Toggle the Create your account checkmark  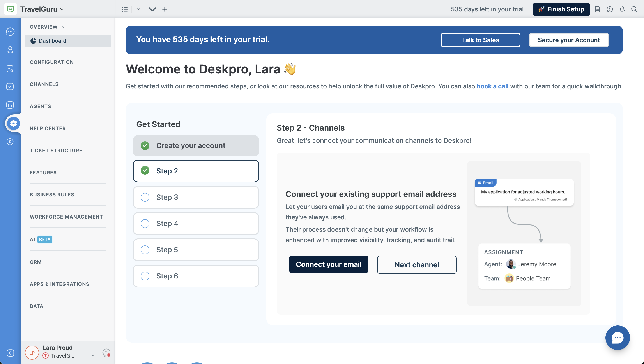pos(145,145)
